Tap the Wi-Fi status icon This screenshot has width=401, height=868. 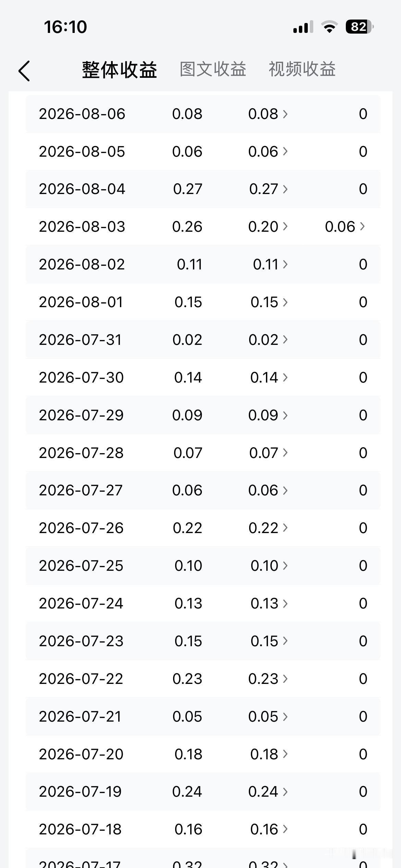pos(329,27)
